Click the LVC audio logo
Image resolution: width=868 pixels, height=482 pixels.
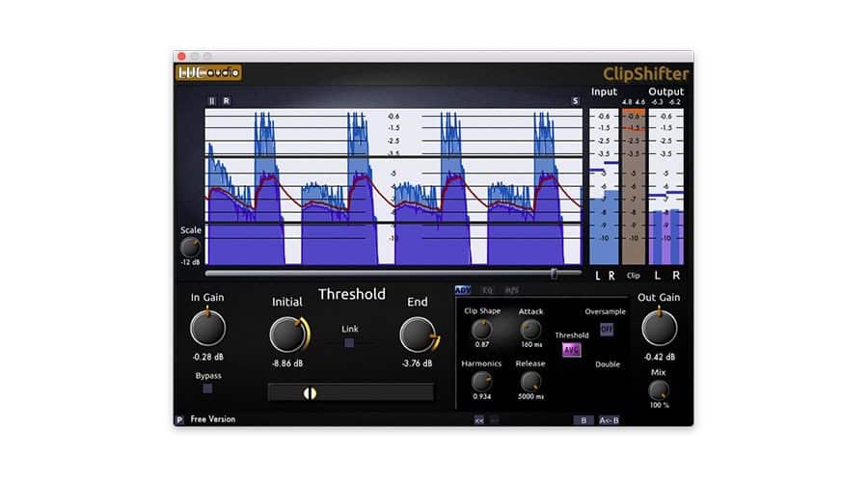pos(208,72)
